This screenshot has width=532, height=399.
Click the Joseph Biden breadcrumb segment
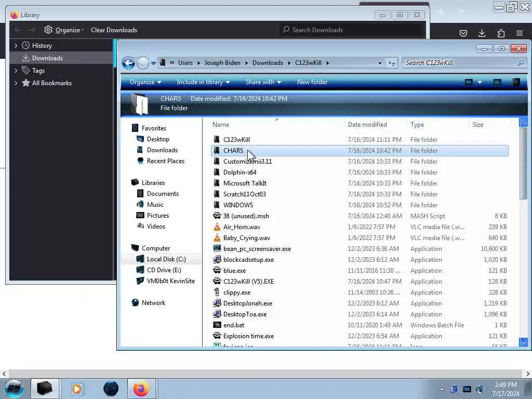222,63
